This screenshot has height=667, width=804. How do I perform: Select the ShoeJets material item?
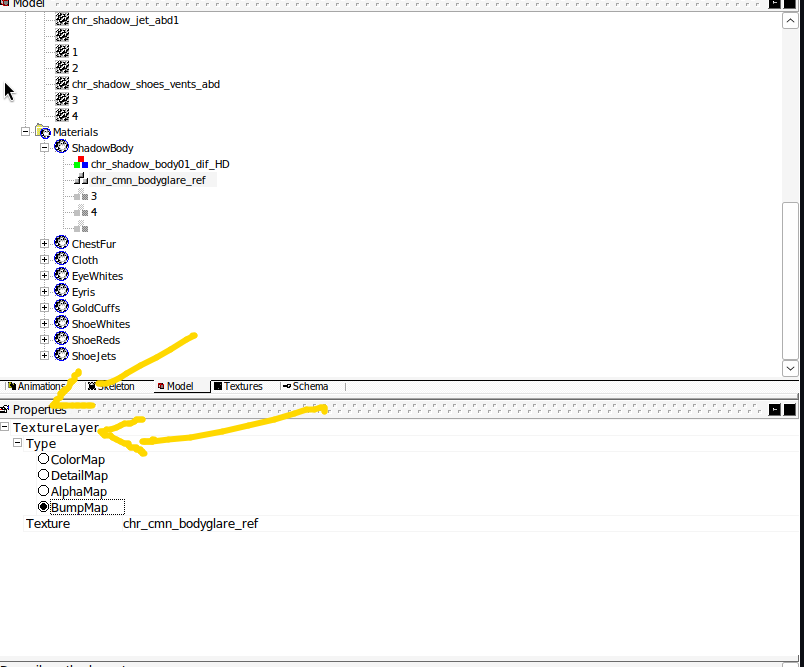93,356
